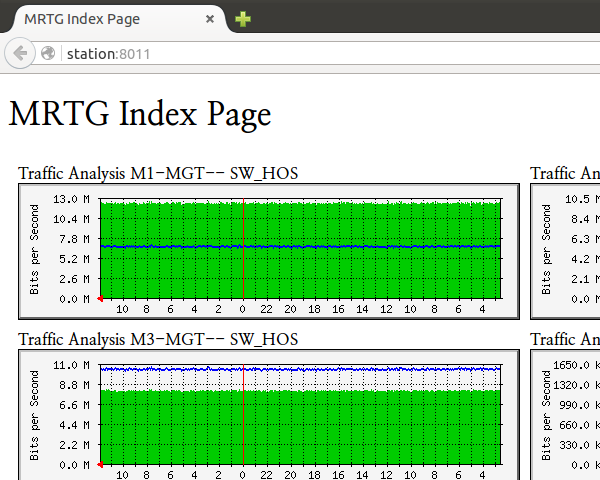Click the red arrow marker in M3-MGT graph
Viewport: 600px width, 480px height.
[100, 465]
